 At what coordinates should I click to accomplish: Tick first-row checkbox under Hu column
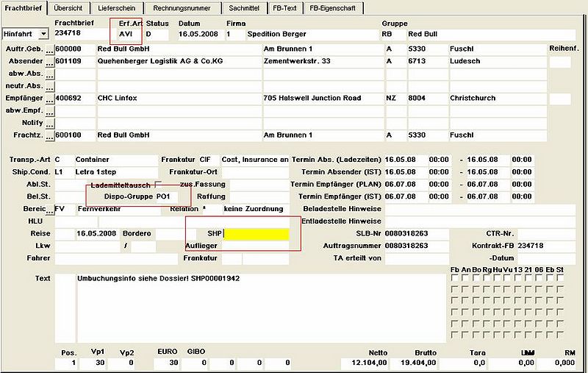pyautogui.click(x=497, y=278)
